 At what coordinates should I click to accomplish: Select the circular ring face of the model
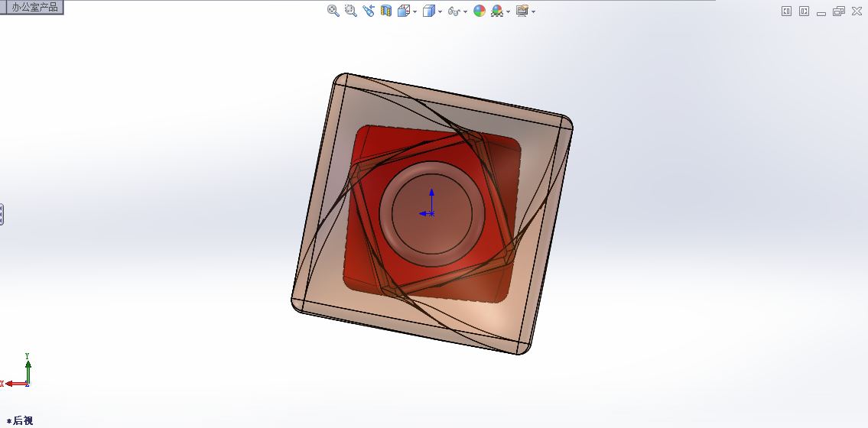pyautogui.click(x=385, y=213)
